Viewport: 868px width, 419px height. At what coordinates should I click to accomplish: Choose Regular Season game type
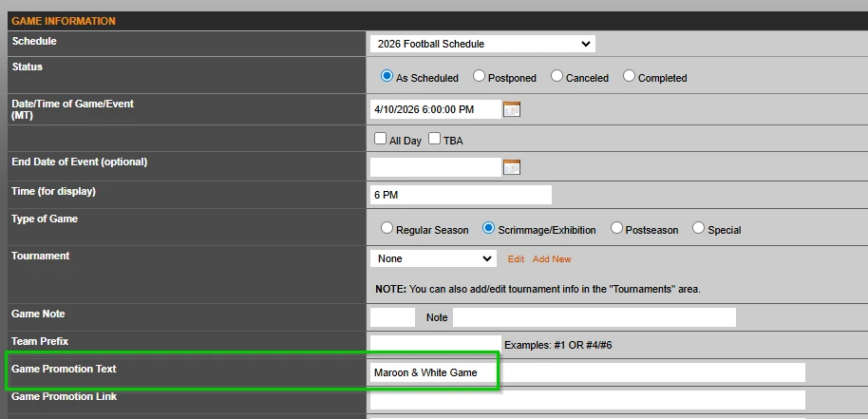387,228
